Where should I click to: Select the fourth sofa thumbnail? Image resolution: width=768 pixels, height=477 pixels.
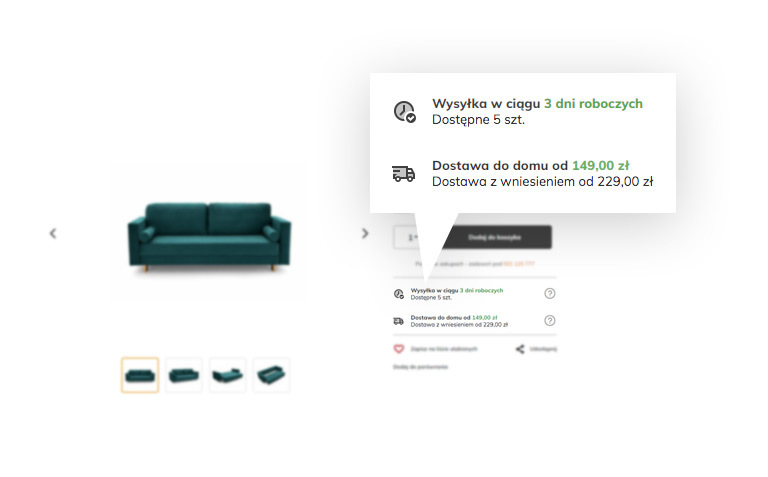click(x=271, y=375)
